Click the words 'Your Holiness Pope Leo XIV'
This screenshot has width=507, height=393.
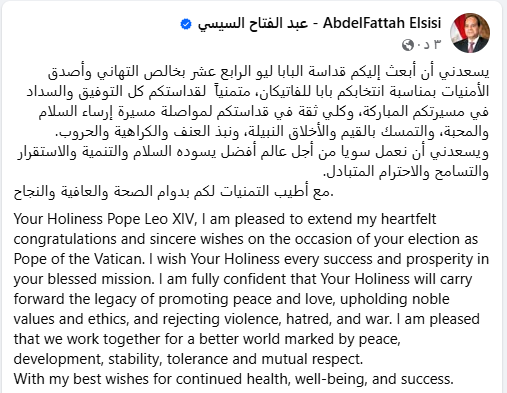(104, 219)
